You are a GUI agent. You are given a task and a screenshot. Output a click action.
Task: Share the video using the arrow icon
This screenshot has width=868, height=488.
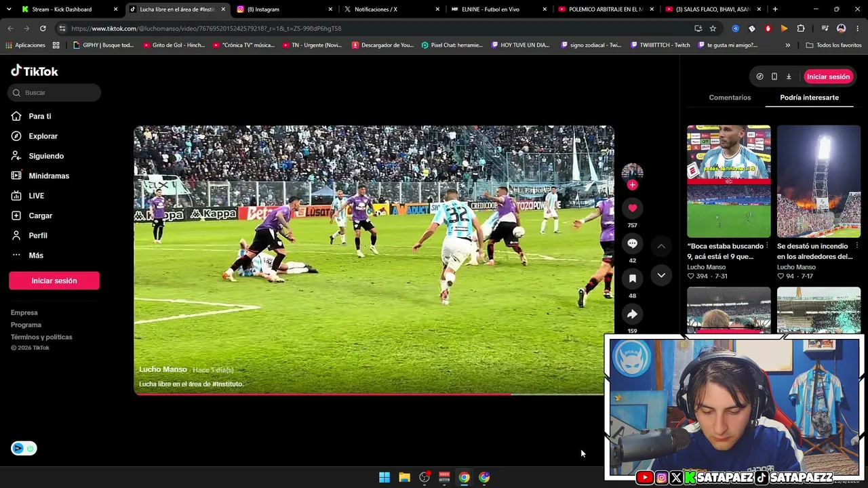[632, 314]
